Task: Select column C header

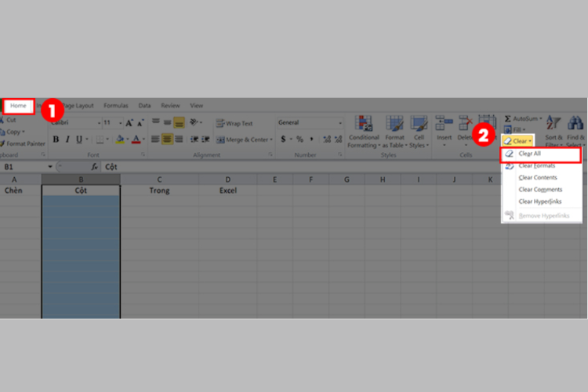Action: [x=159, y=180]
